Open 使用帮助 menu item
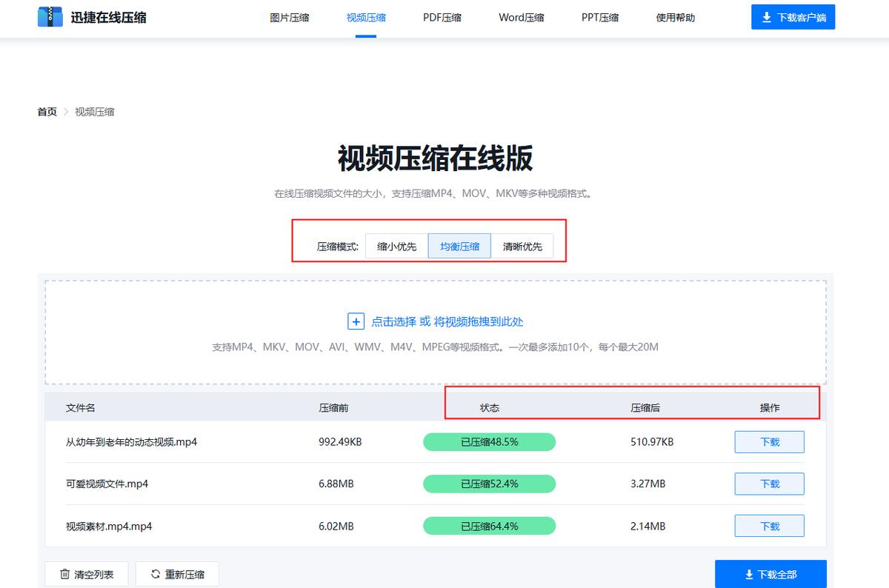Viewport: 889px width, 588px height. click(x=675, y=17)
